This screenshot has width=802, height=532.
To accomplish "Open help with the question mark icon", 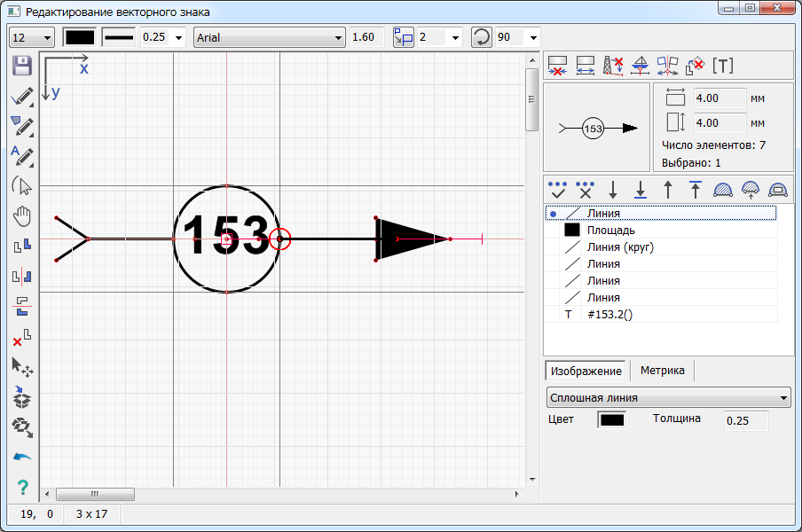I will (22, 487).
